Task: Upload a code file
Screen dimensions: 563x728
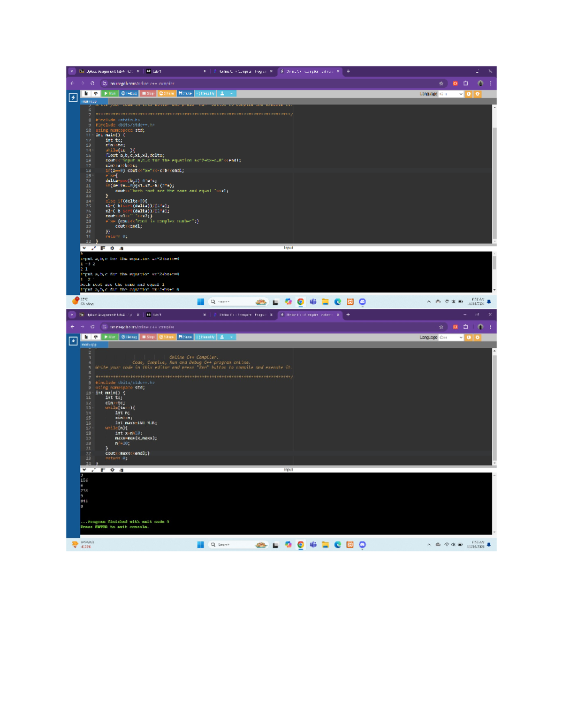Action: [x=97, y=93]
